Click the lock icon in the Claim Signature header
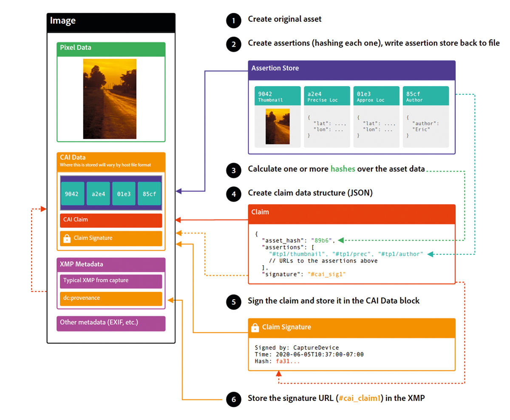510x420 pixels. [255, 327]
